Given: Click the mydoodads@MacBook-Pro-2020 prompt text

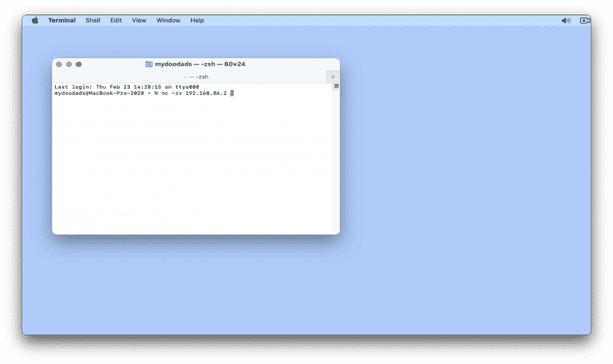Looking at the screenshot, I should (x=99, y=93).
